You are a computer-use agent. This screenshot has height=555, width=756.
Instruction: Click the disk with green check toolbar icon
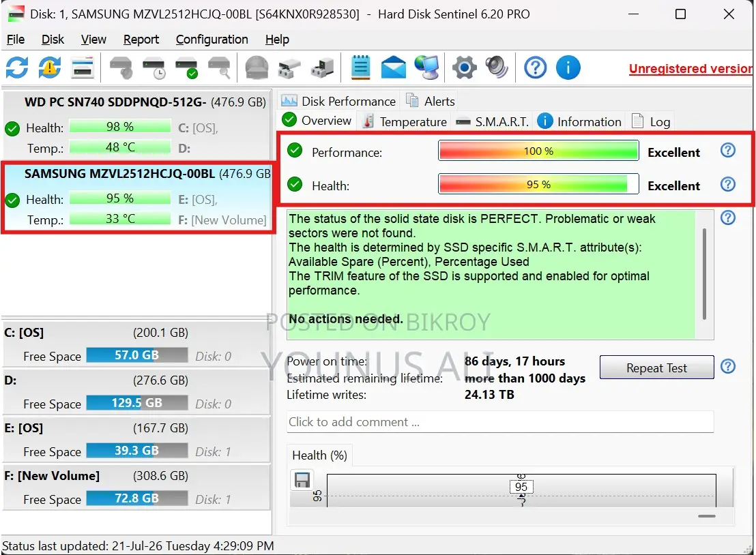(186, 67)
